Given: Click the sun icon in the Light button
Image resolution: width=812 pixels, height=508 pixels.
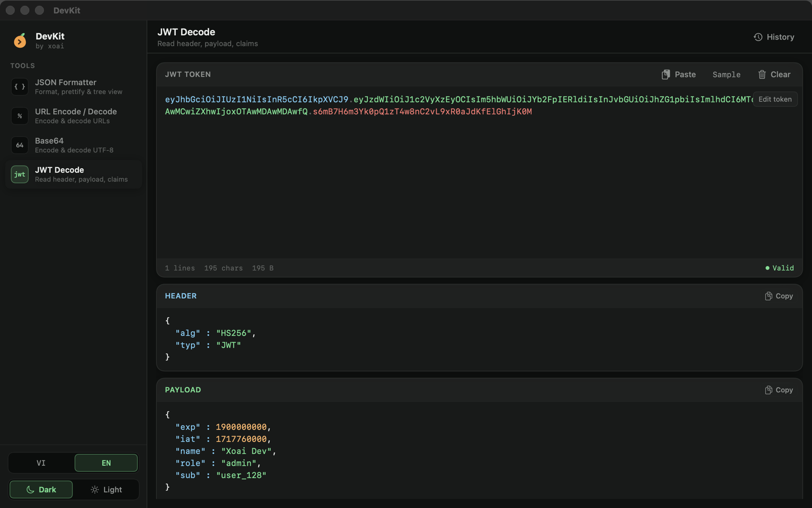Looking at the screenshot, I should (x=95, y=490).
